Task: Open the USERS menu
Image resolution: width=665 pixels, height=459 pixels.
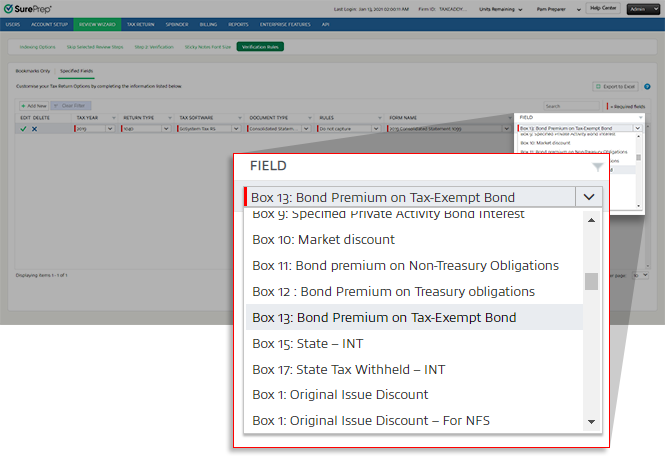Action: click(x=13, y=25)
